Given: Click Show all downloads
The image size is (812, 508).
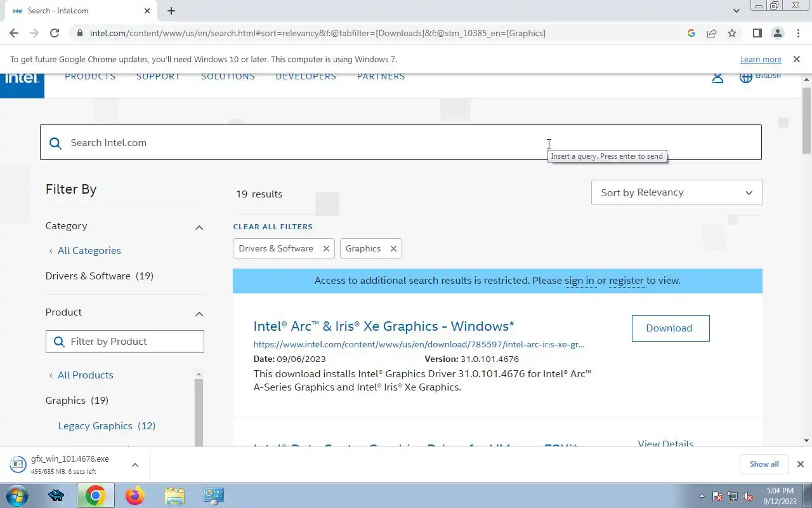Looking at the screenshot, I should (x=764, y=464).
